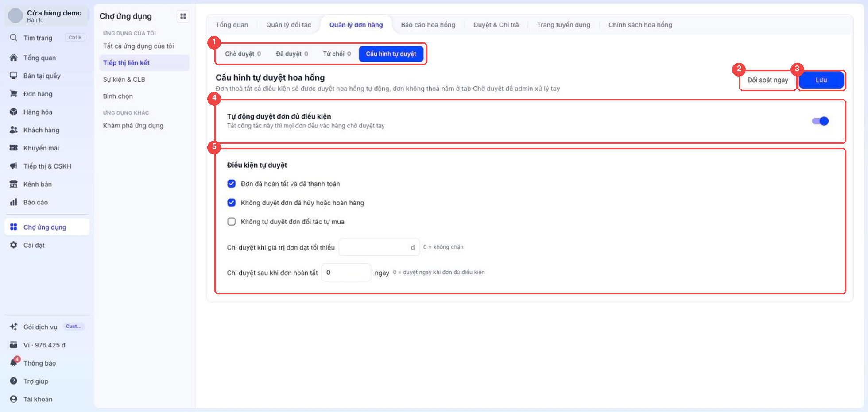Select the Đã duyệt sub-tab
The width and height of the screenshot is (868, 412).
click(x=292, y=54)
